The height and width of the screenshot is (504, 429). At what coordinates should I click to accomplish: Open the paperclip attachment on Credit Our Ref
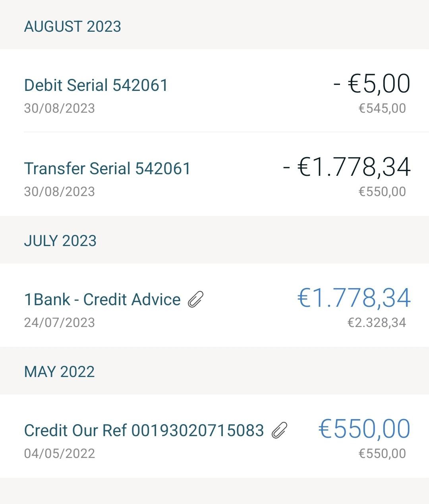tap(280, 431)
